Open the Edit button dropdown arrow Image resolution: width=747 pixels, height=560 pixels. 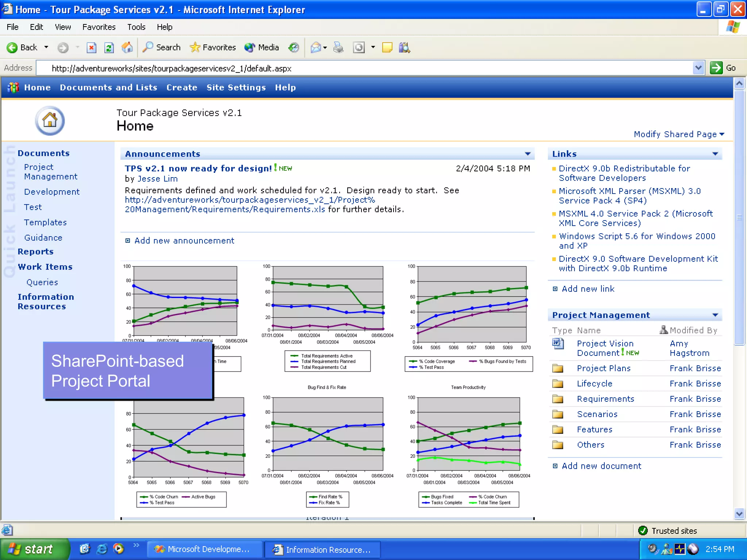(373, 47)
